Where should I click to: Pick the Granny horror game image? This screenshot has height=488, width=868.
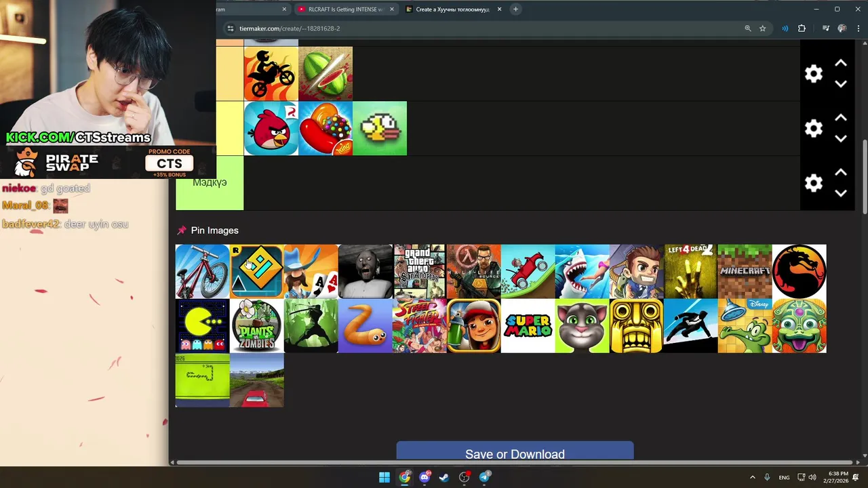click(x=365, y=272)
